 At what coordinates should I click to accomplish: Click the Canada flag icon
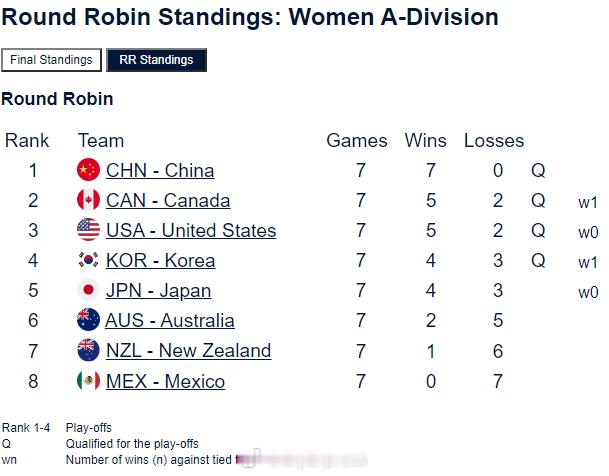coord(89,200)
